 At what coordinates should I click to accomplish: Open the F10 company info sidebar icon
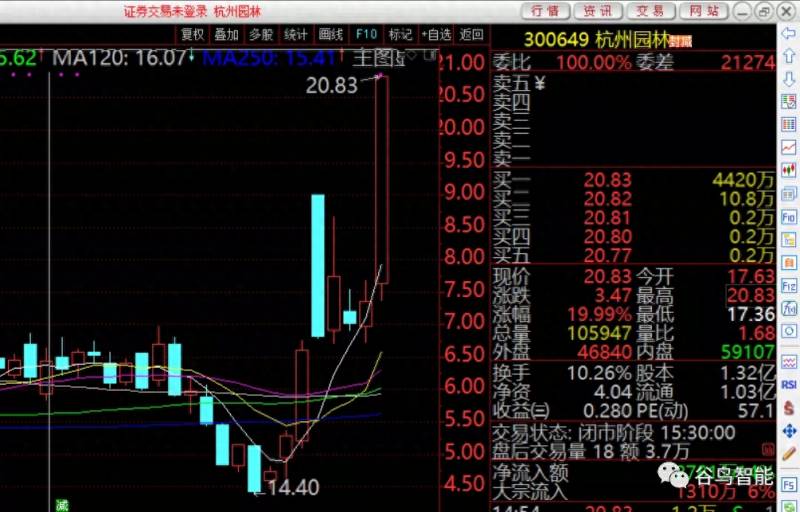tap(789, 217)
